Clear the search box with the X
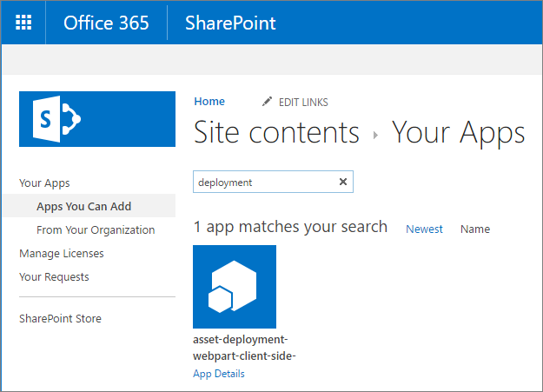Image resolution: width=543 pixels, height=392 pixels. (342, 183)
